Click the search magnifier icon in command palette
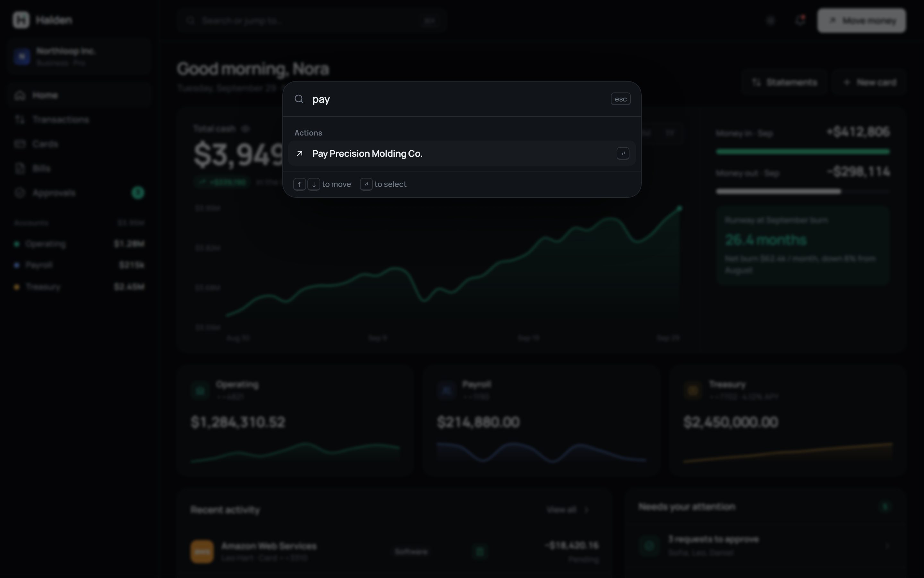The image size is (924, 578). point(299,99)
